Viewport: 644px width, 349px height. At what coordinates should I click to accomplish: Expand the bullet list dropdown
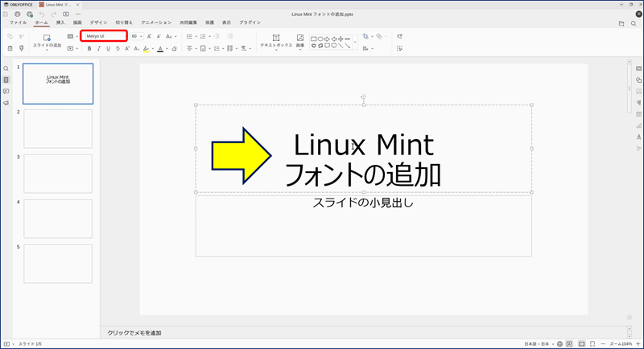196,36
